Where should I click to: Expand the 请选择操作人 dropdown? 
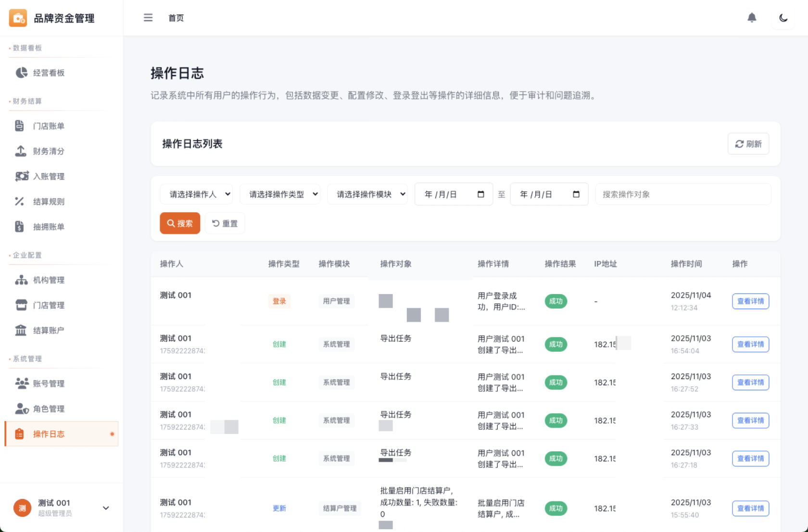pos(196,194)
